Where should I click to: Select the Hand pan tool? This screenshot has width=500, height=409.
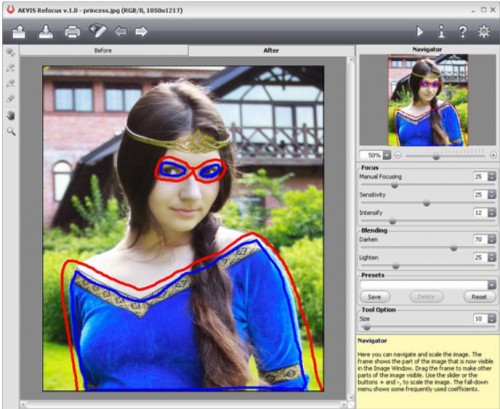click(x=11, y=116)
